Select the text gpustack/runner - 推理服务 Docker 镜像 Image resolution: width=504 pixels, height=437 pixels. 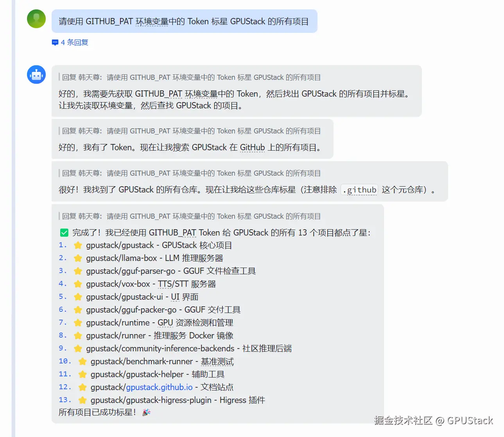pyautogui.click(x=160, y=336)
